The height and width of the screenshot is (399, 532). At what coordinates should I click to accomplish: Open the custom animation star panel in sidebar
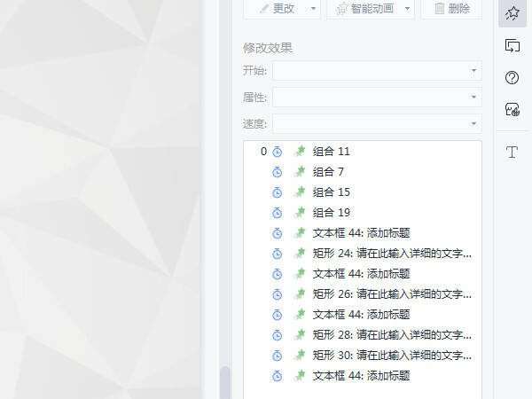512,13
